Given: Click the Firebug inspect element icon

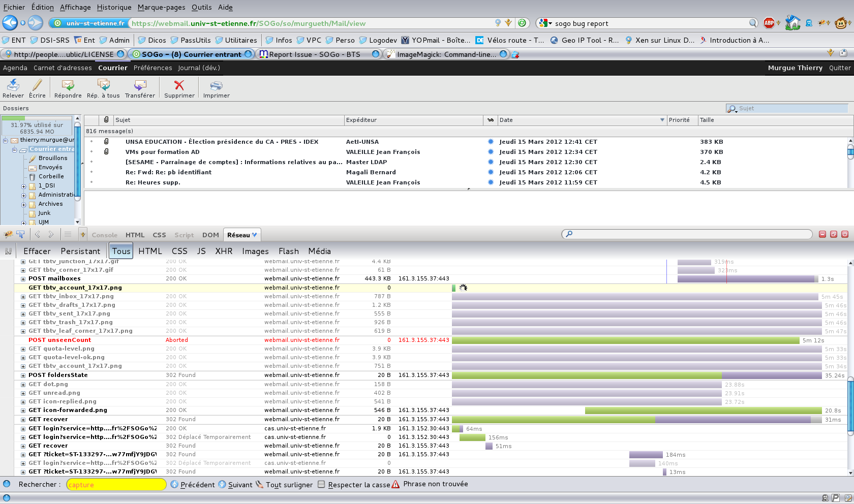Looking at the screenshot, I should pyautogui.click(x=20, y=234).
